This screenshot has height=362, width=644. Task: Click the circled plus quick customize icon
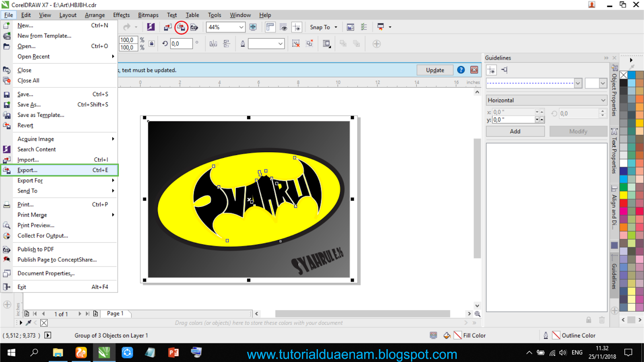[x=376, y=43]
